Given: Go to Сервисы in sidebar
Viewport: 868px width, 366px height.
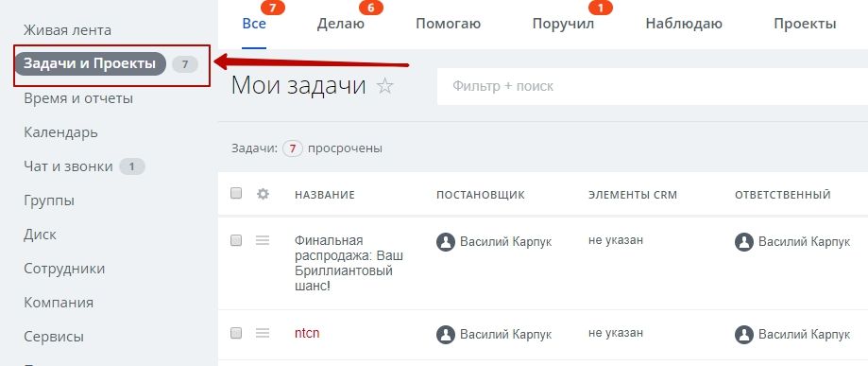Looking at the screenshot, I should (54, 336).
